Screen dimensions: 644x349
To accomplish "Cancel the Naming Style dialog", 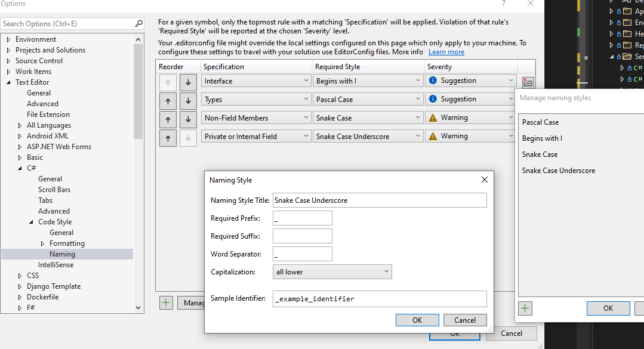I will (x=465, y=320).
